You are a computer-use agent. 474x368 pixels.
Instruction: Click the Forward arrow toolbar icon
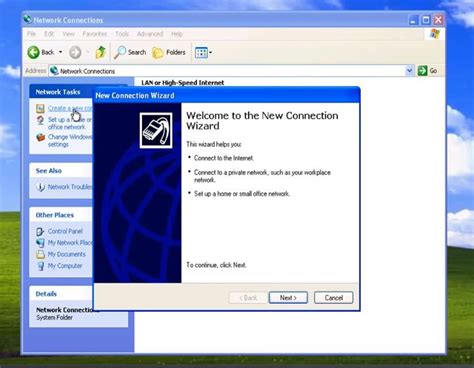pyautogui.click(x=75, y=52)
